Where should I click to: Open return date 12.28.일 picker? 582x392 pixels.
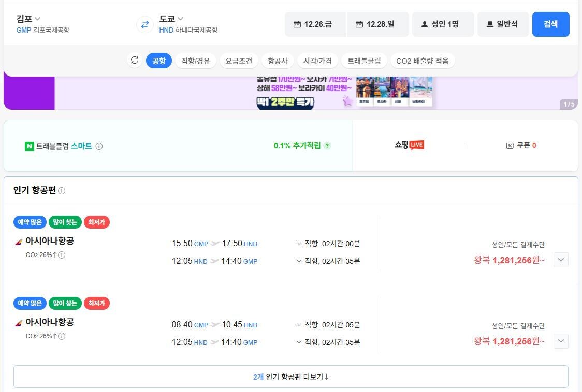click(378, 24)
